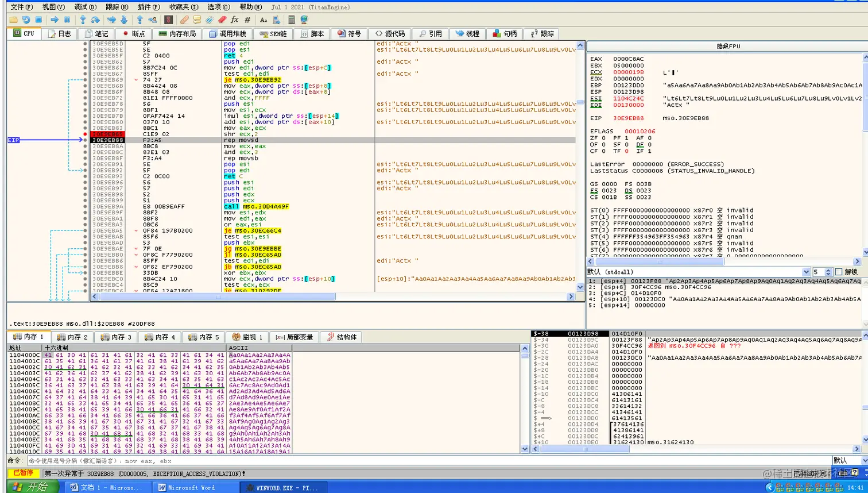
Task: Select the 内存 2 dump tab
Action: click(x=72, y=337)
